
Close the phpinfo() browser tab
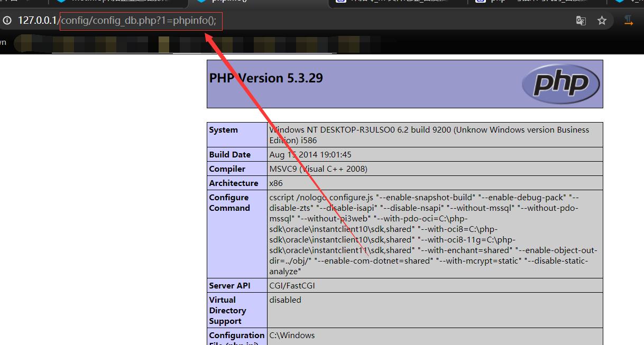317,2
